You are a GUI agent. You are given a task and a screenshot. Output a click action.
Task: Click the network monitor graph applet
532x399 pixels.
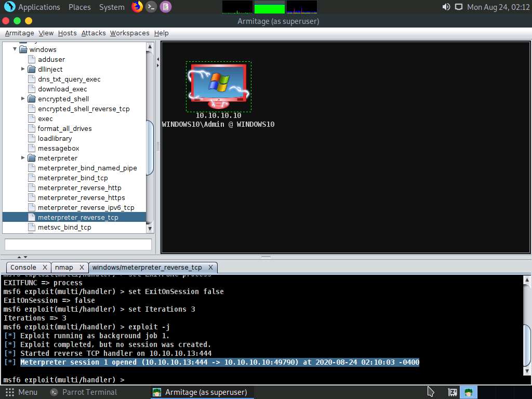[x=302, y=7]
